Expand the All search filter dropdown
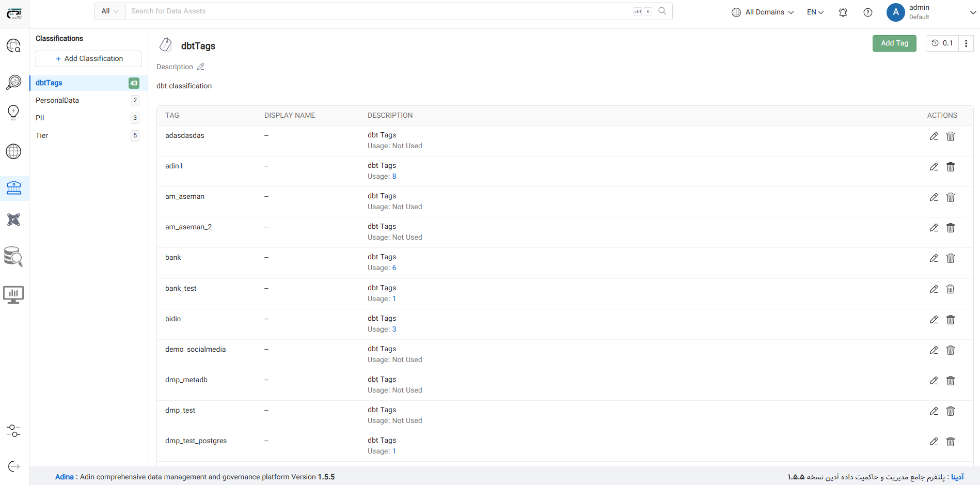980x485 pixels. pyautogui.click(x=110, y=11)
